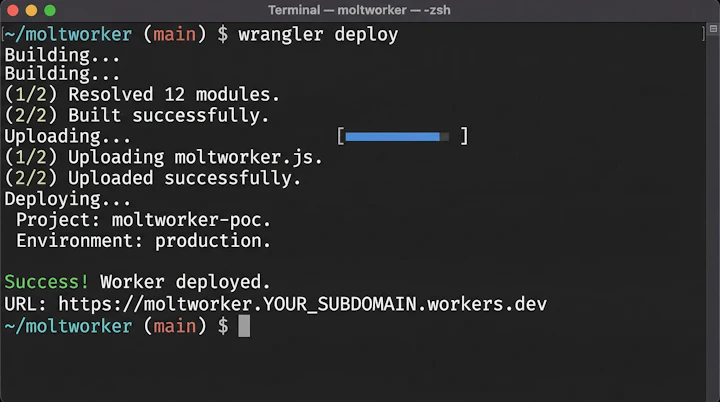The width and height of the screenshot is (720, 402).
Task: Click the red 'main' branch in top prompt
Action: [x=174, y=34]
